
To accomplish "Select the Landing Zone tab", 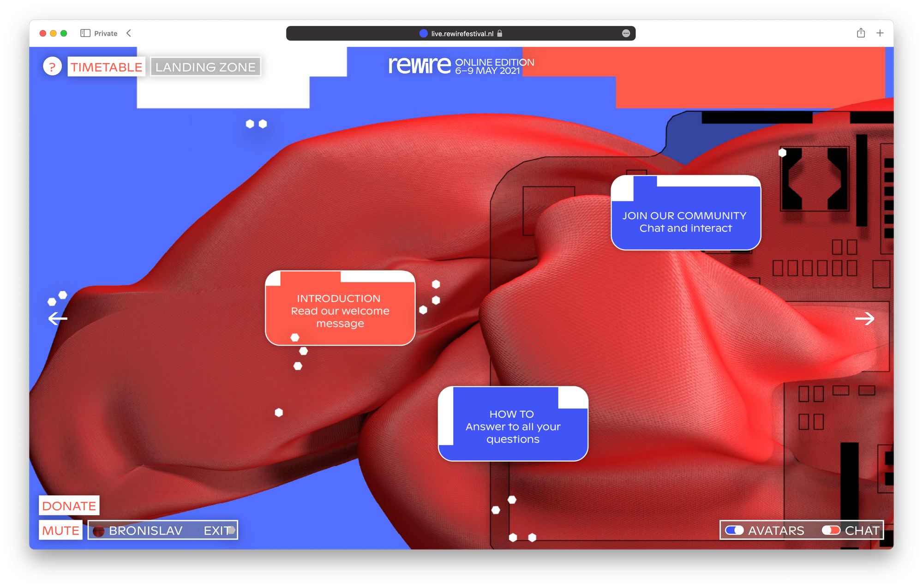I will [205, 67].
